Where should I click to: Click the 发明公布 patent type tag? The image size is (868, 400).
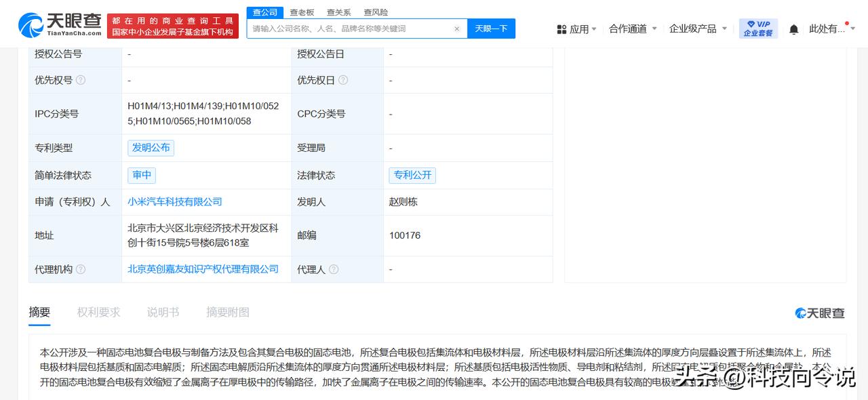coord(151,148)
